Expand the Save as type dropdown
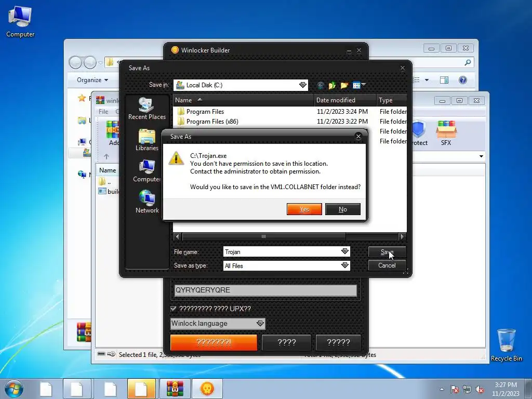532x399 pixels. point(345,265)
